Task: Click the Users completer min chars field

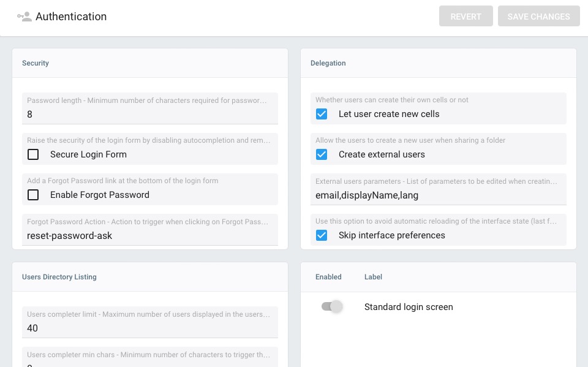Action: 149,361
